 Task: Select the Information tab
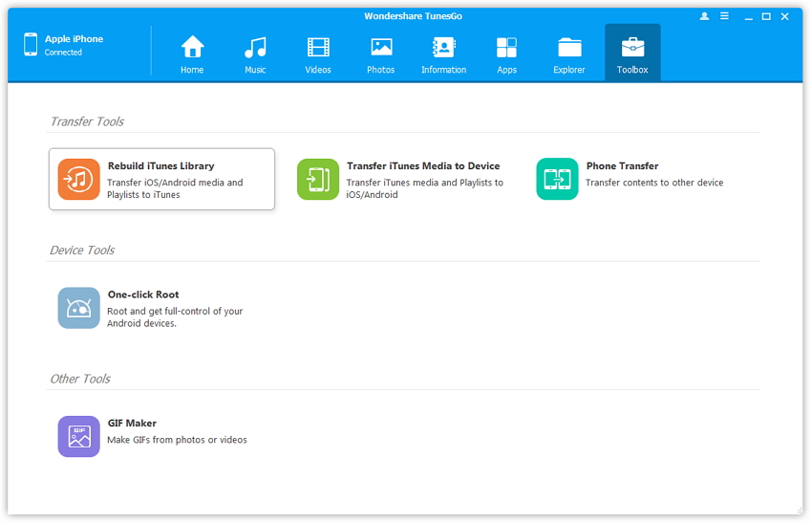pos(444,54)
